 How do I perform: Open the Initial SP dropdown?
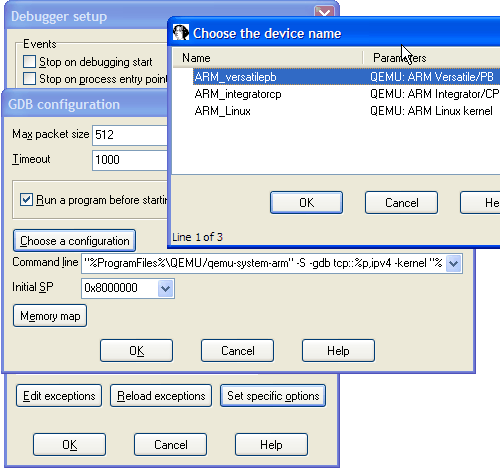[x=165, y=288]
